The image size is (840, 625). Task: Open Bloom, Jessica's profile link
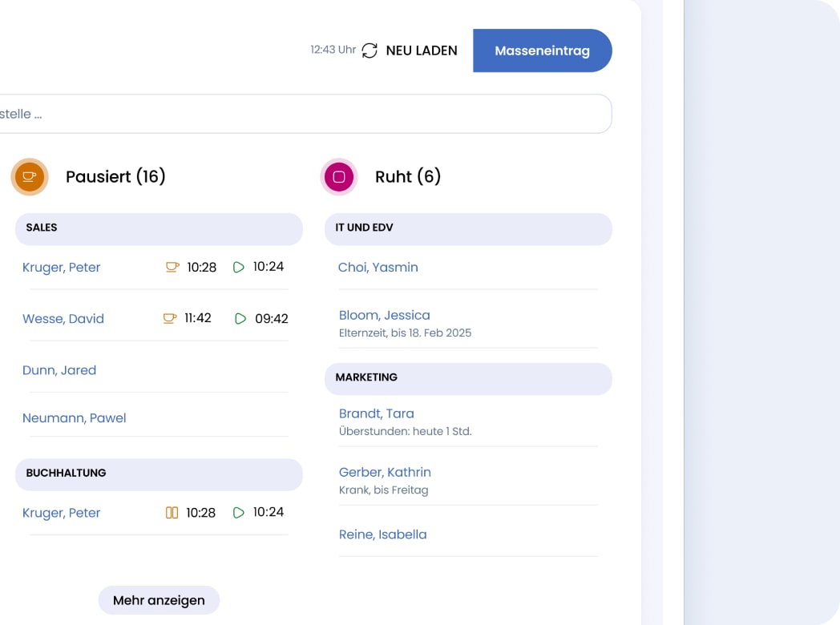pyautogui.click(x=385, y=316)
